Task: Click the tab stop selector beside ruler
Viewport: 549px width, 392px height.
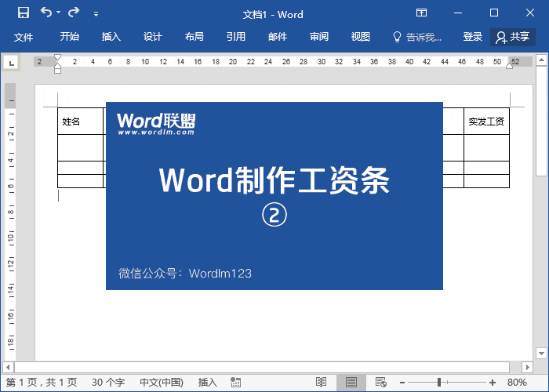Action: point(11,63)
